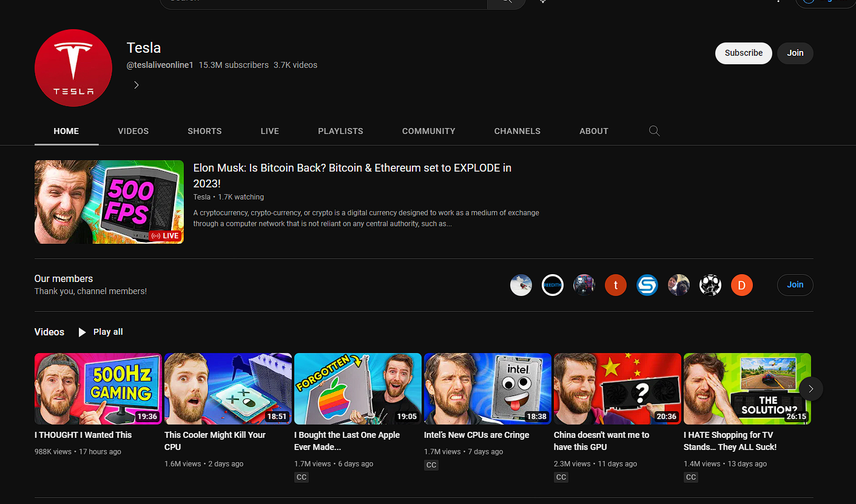Screen dimensions: 856x504
Task: Open 'I THOUGHT I Wanted This' video title
Action: [x=83, y=435]
